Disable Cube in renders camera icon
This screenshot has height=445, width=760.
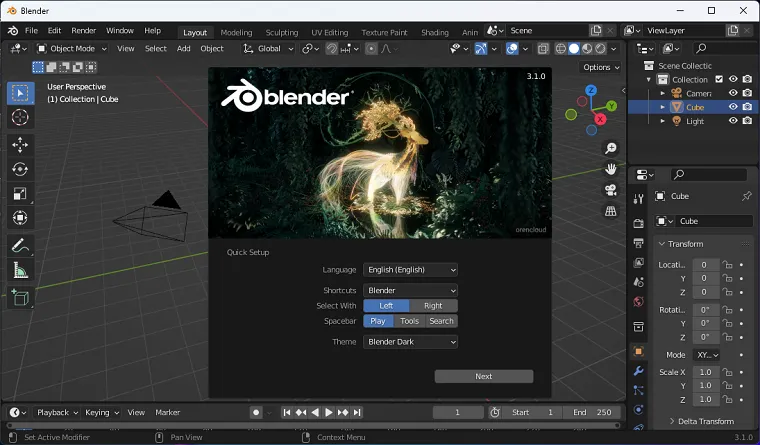pyautogui.click(x=747, y=107)
